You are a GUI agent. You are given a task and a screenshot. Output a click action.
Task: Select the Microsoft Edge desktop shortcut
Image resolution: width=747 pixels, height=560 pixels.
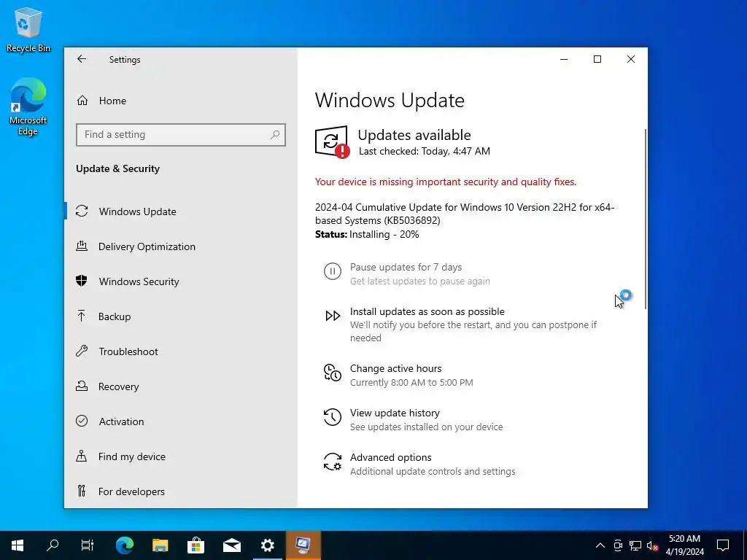[28, 106]
